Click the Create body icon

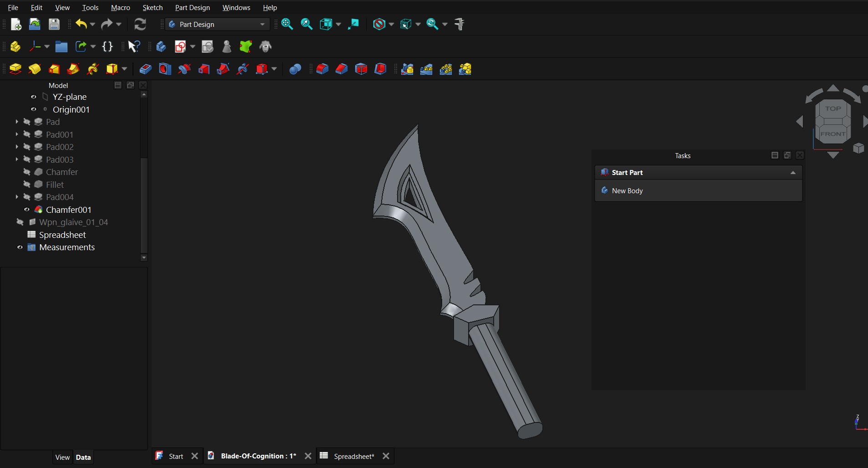tap(161, 46)
